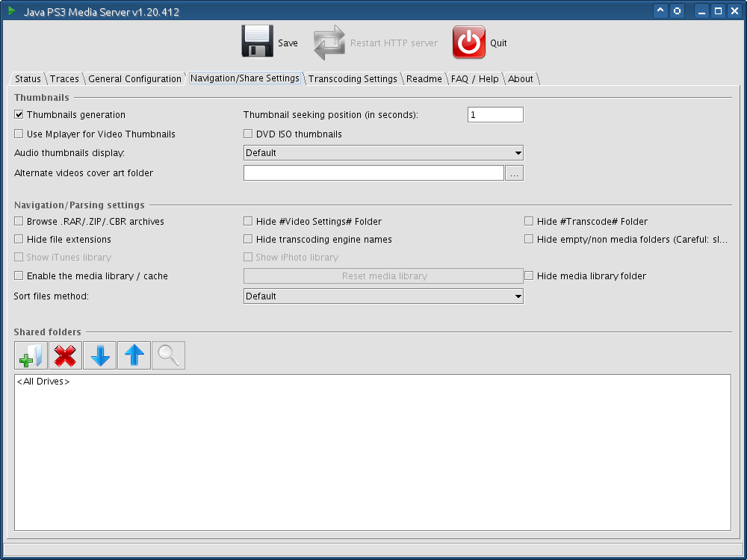
Task: Switch to the Status tab
Action: click(28, 79)
